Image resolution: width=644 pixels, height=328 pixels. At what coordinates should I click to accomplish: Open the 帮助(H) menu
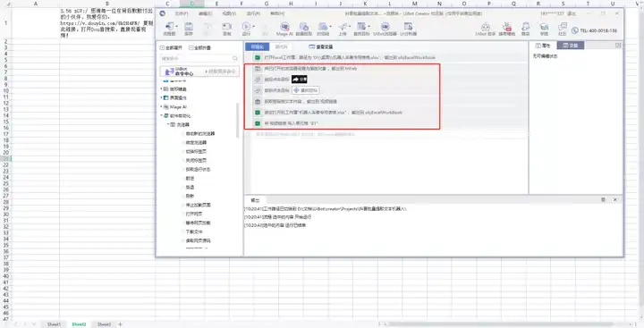coord(277,13)
